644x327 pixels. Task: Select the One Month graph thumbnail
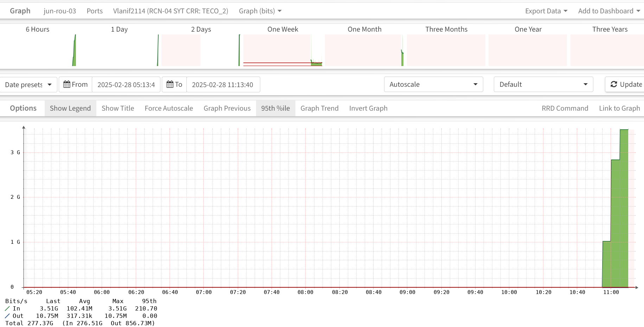[364, 50]
